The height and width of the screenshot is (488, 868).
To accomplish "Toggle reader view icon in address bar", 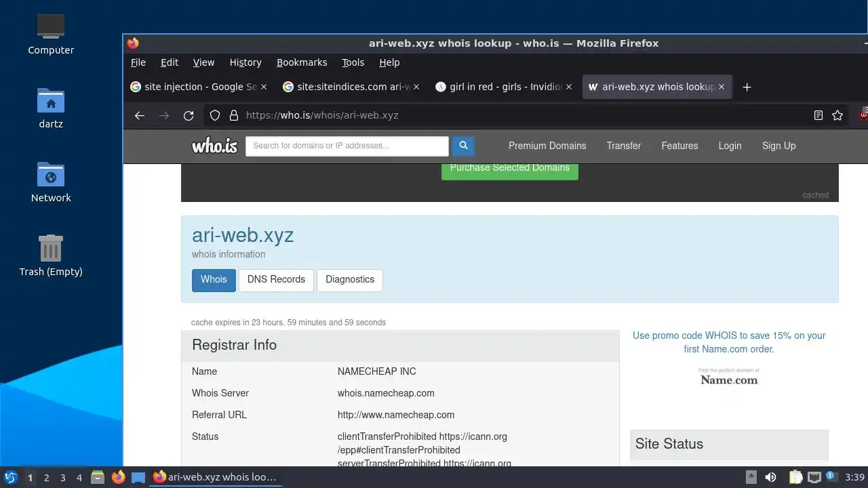I will [x=818, y=115].
